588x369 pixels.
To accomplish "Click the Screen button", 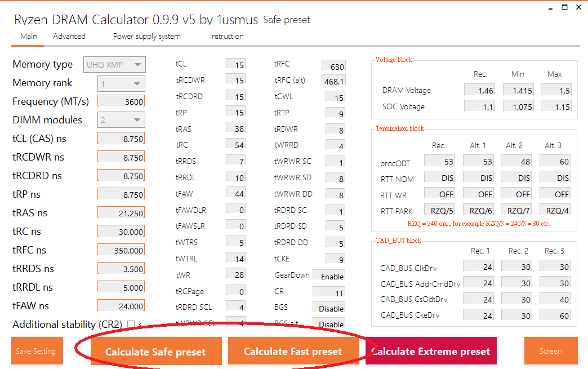I will pyautogui.click(x=550, y=351).
